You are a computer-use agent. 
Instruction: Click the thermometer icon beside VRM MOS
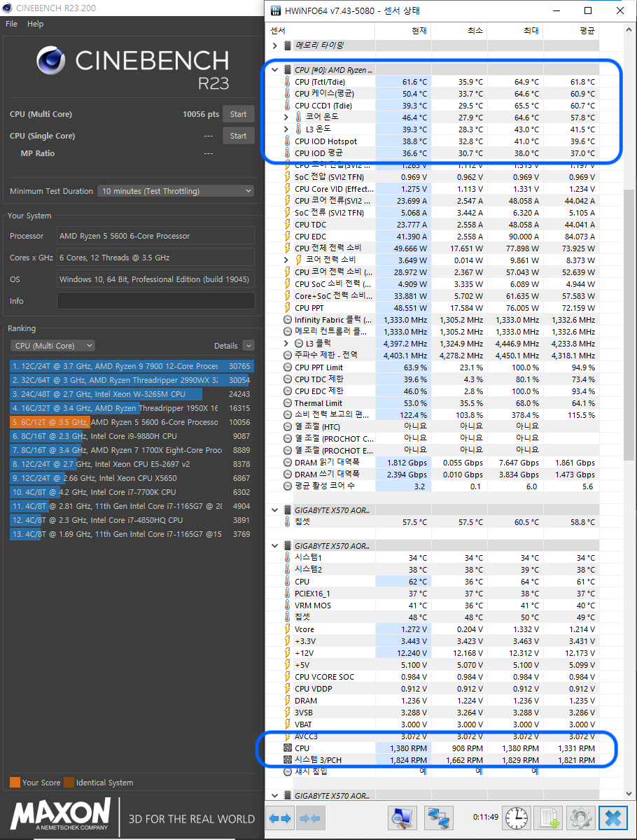[x=288, y=605]
